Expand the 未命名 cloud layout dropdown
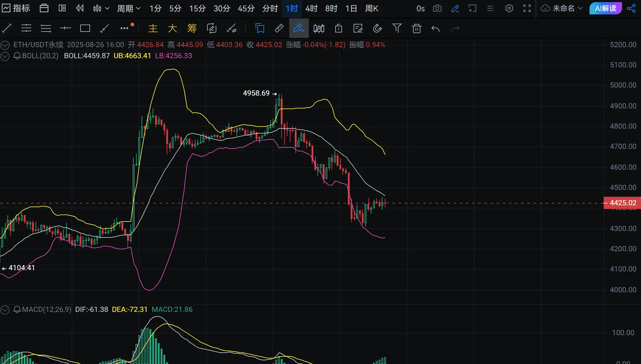The image size is (641, 364). tap(561, 8)
